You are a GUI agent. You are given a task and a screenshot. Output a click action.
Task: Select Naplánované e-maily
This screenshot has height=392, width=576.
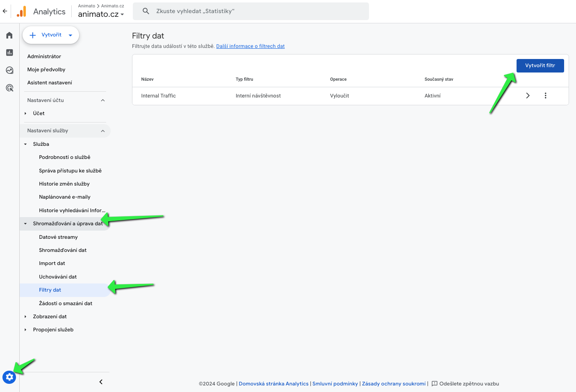click(x=65, y=197)
